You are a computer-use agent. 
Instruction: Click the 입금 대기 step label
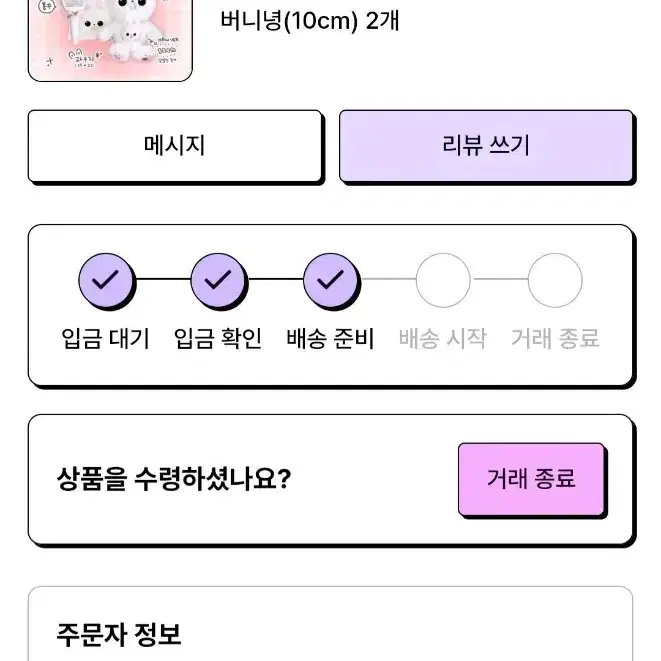pos(106,339)
